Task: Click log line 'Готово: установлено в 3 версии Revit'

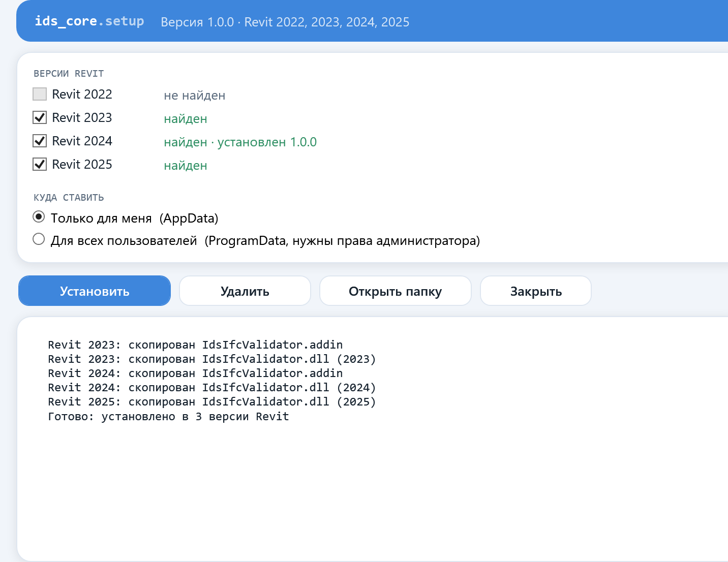Action: coord(169,416)
